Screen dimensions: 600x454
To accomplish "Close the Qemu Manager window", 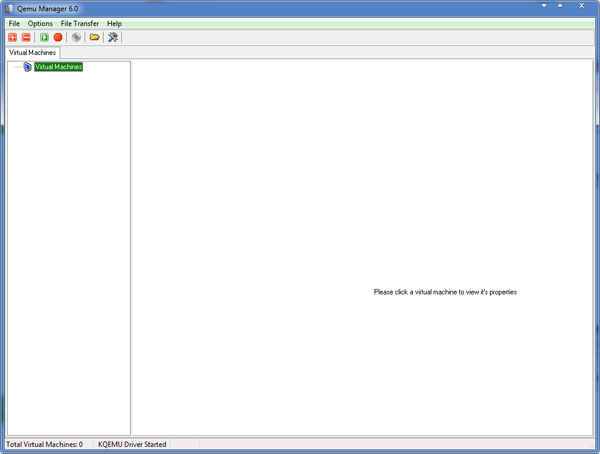I will pos(581,6).
